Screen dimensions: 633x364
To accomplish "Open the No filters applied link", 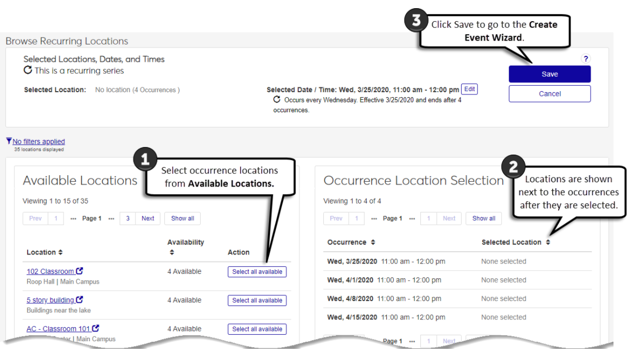I will pos(39,142).
